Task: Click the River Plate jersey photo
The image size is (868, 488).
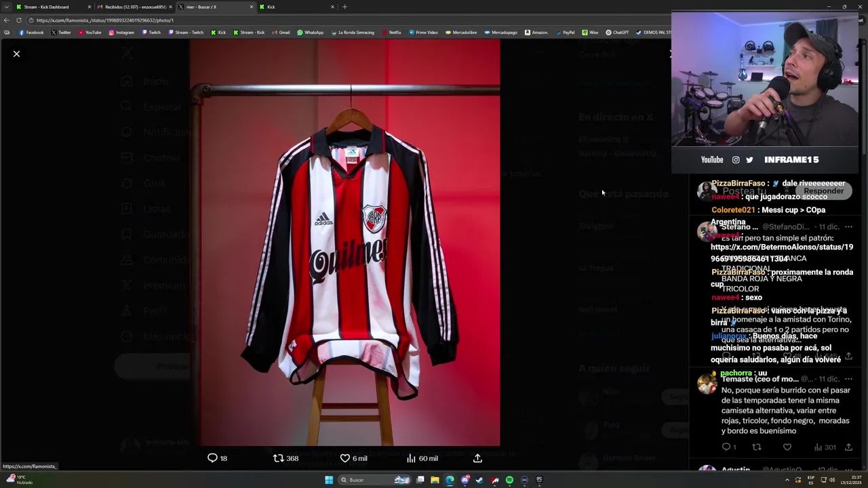Action: 344,243
